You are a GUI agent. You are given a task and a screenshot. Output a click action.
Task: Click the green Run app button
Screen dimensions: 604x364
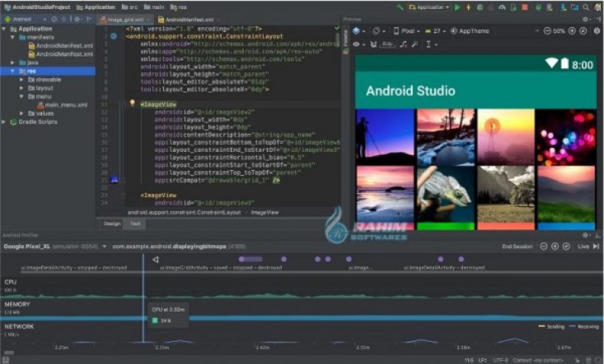click(458, 7)
